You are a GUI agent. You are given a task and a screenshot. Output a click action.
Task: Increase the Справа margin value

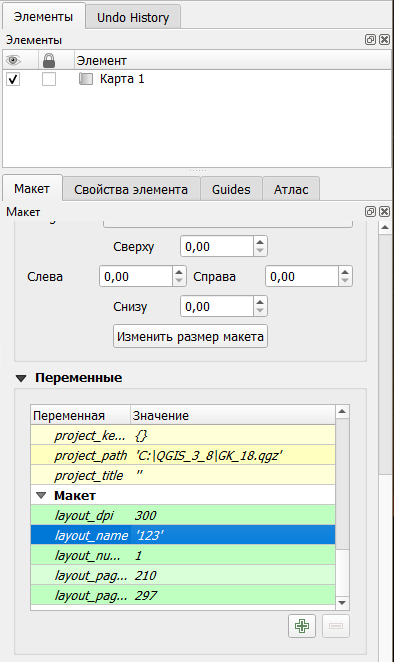tap(345, 272)
